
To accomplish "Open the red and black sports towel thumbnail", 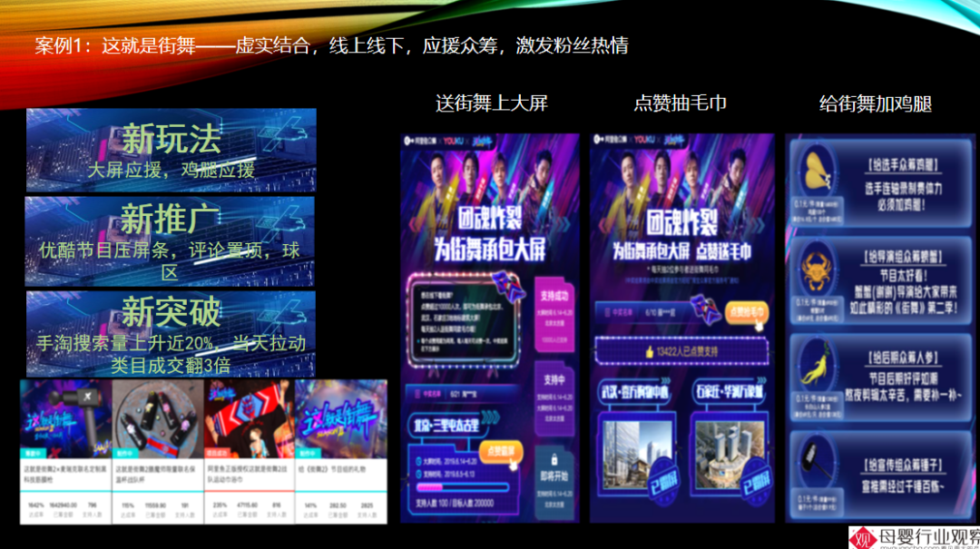I will tap(249, 418).
